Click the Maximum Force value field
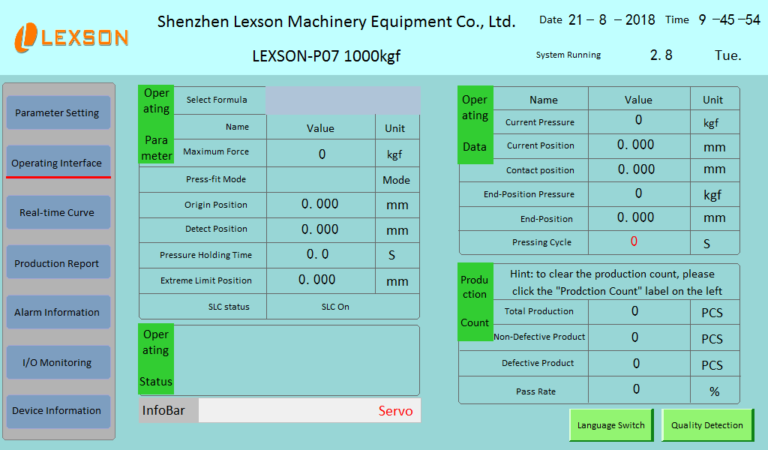The image size is (768, 450). [x=321, y=154]
